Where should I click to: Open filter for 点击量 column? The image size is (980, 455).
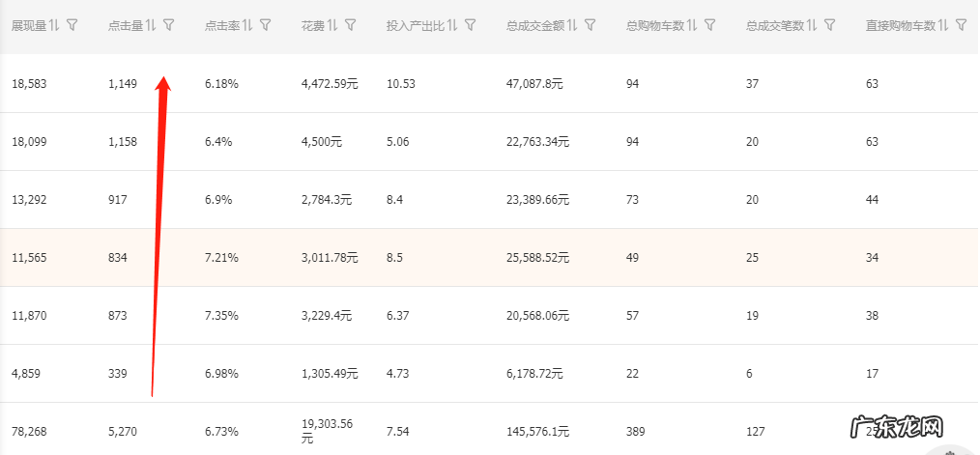tap(169, 25)
